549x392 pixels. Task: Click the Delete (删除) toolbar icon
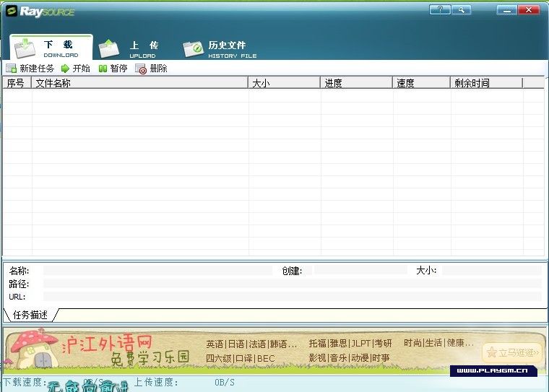pyautogui.click(x=142, y=69)
